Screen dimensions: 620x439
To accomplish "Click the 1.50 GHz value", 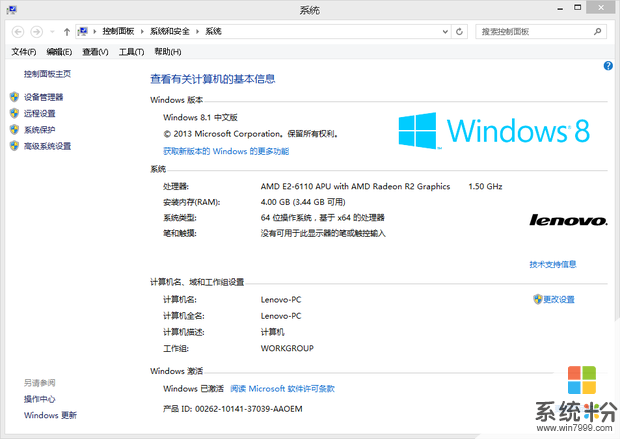I will point(485,186).
